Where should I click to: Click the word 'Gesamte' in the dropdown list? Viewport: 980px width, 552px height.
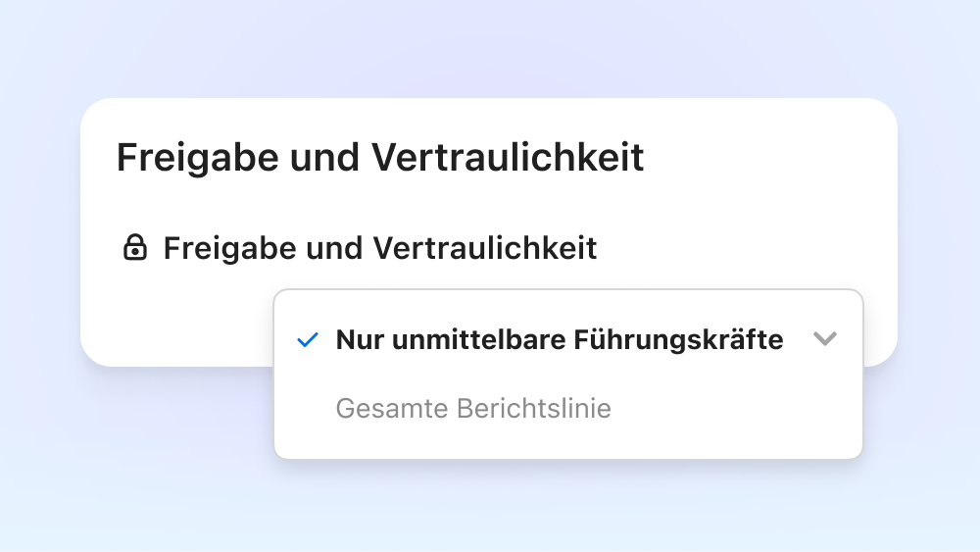392,408
